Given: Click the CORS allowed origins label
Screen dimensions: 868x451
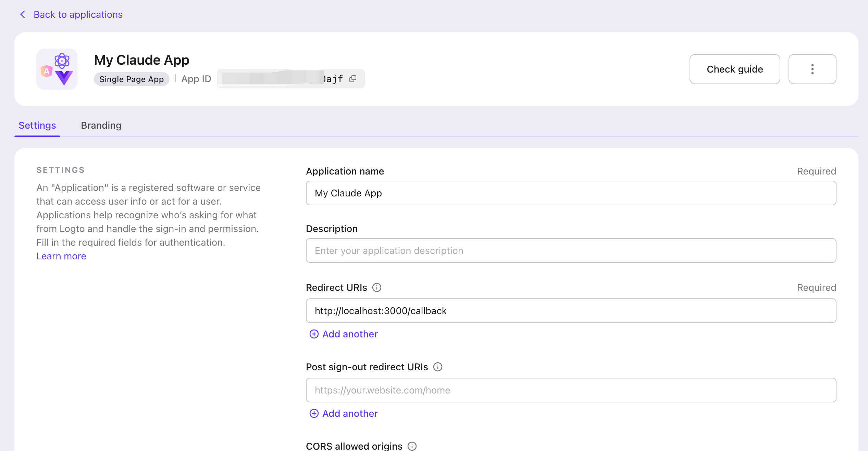Looking at the screenshot, I should [354, 446].
